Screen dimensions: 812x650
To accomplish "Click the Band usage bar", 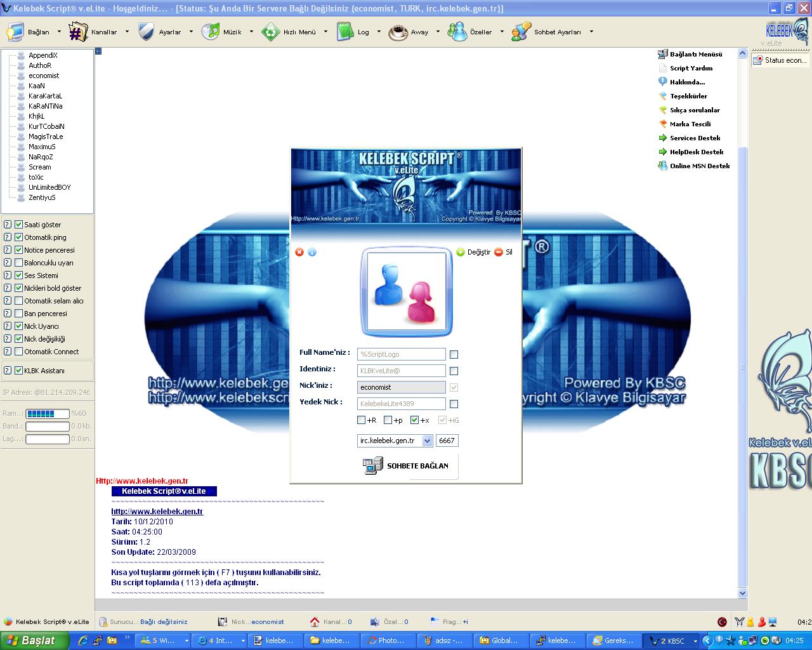I will [x=48, y=426].
